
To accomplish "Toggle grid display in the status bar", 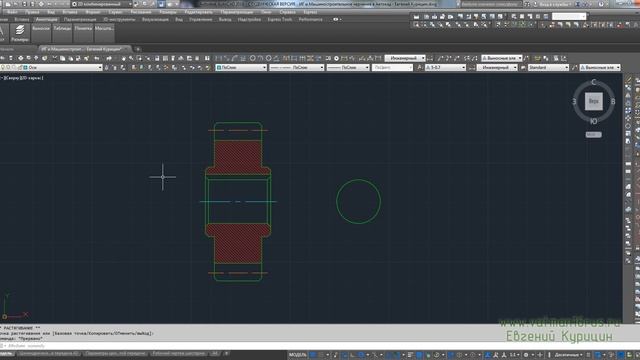I will coord(313,355).
